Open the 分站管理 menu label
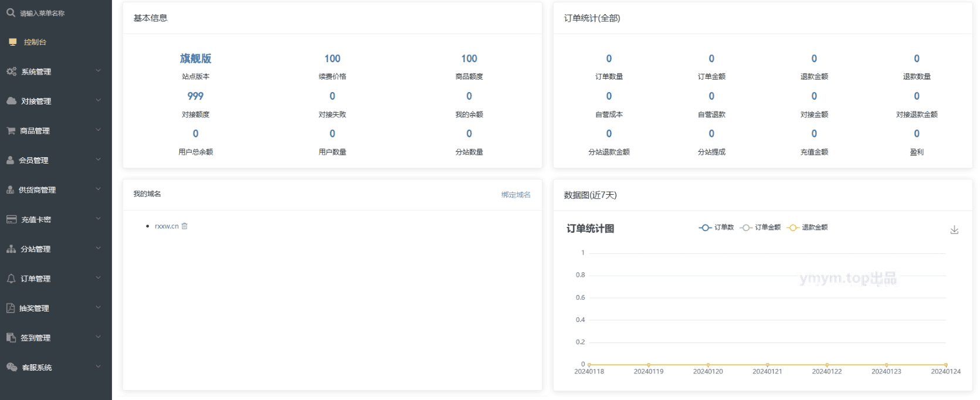980x400 pixels. coord(36,249)
